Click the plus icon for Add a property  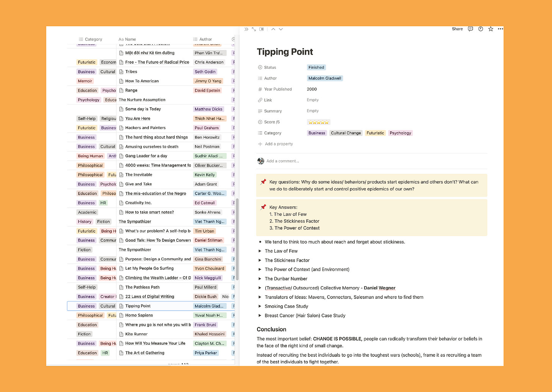(260, 144)
